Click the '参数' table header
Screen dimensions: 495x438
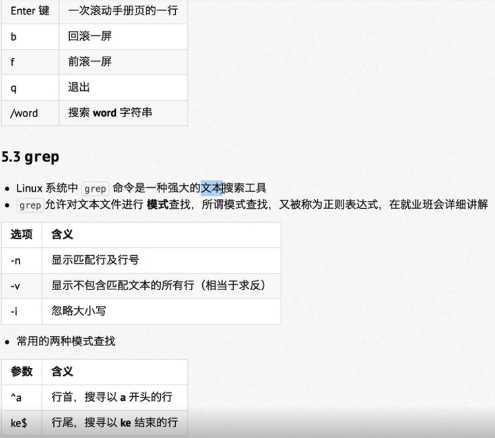click(x=22, y=372)
